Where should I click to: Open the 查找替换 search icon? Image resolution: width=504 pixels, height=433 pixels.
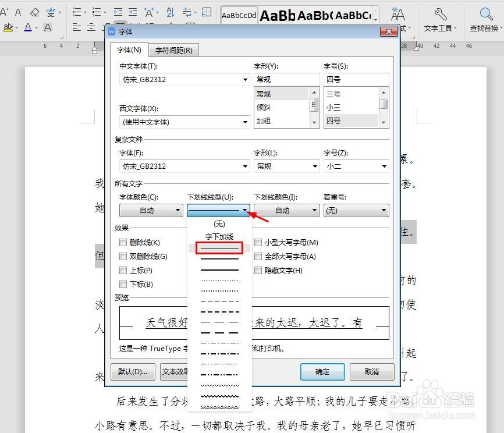point(485,14)
